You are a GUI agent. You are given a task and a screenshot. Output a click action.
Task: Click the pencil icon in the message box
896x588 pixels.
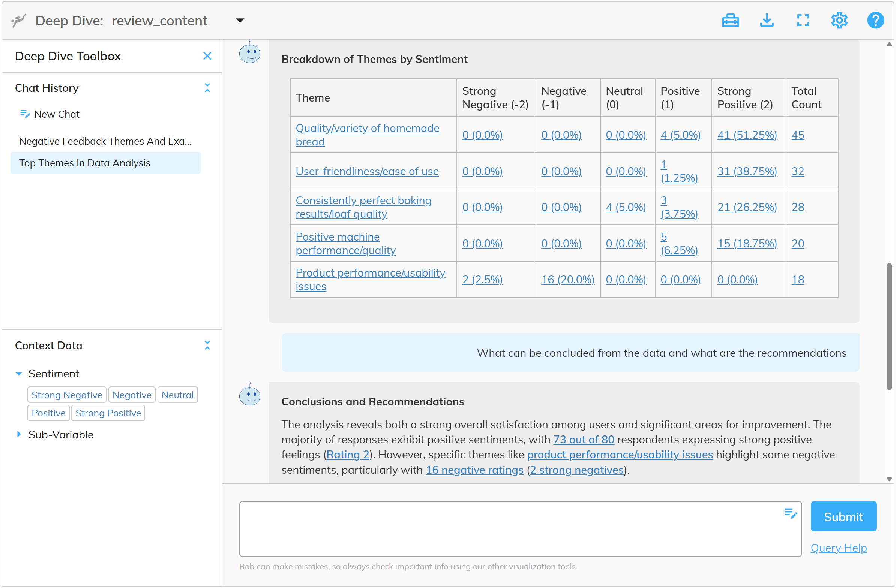point(790,513)
